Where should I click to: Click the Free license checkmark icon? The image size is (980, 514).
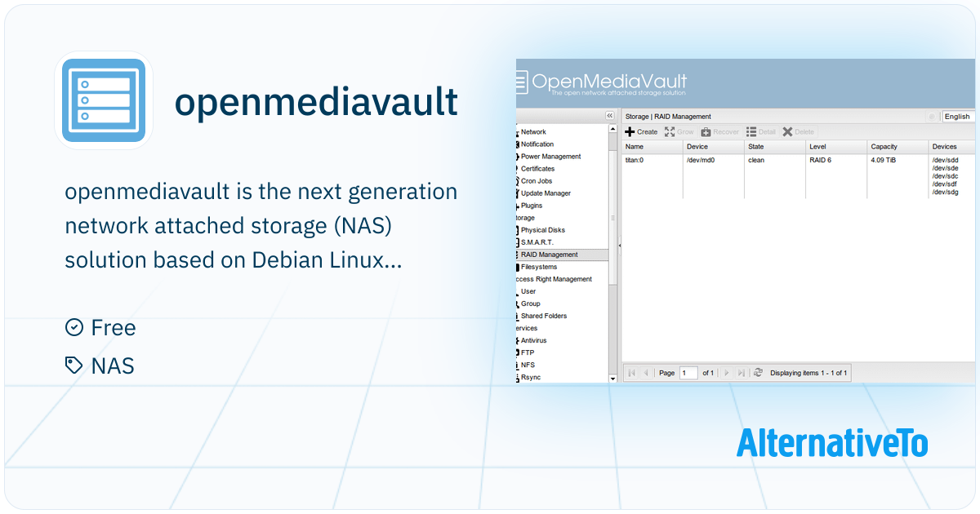[74, 328]
